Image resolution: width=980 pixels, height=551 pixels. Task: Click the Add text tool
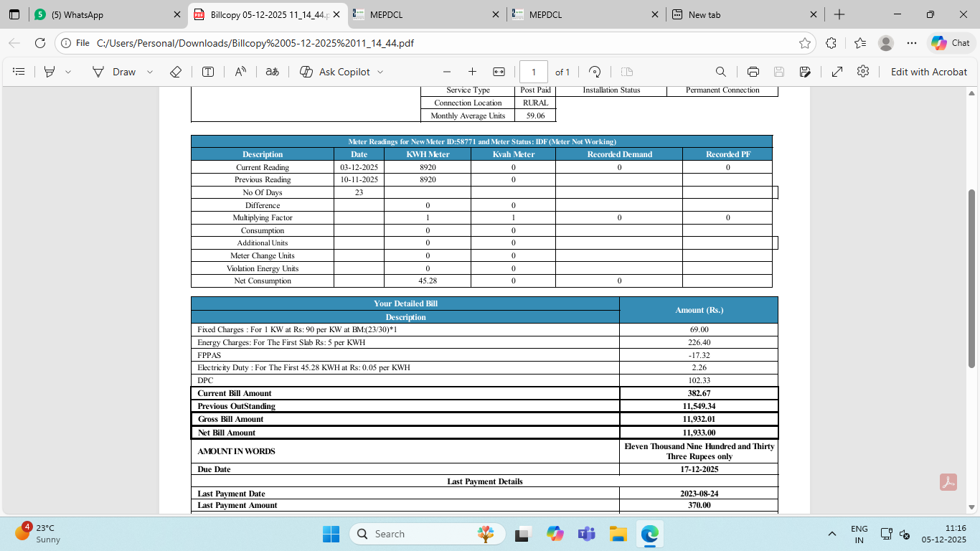point(208,72)
